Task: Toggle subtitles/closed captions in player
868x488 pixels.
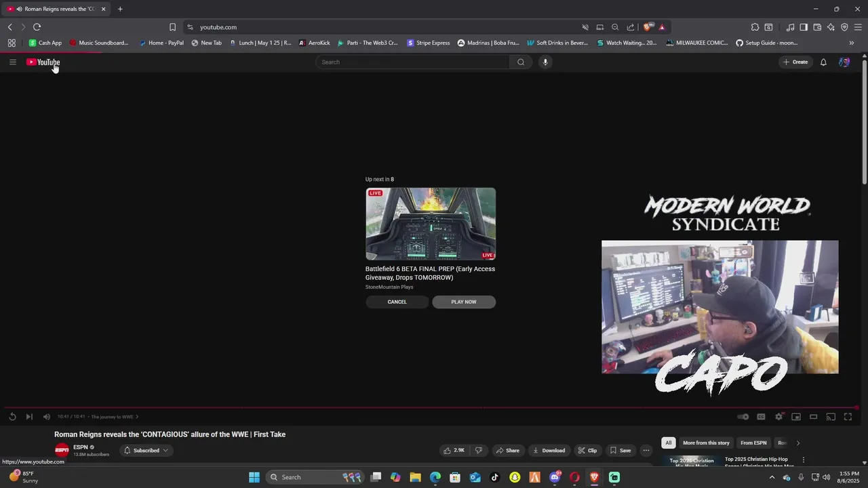Action: (761, 417)
